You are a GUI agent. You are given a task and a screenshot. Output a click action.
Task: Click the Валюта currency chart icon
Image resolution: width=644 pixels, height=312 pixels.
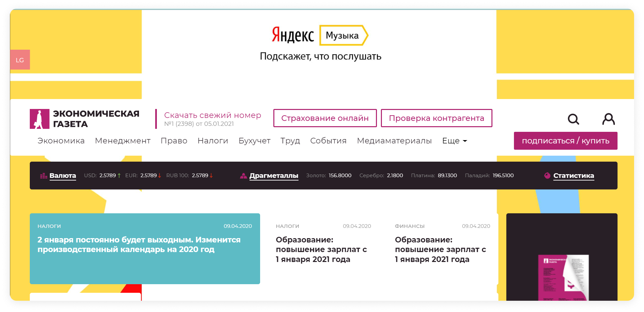tap(44, 176)
